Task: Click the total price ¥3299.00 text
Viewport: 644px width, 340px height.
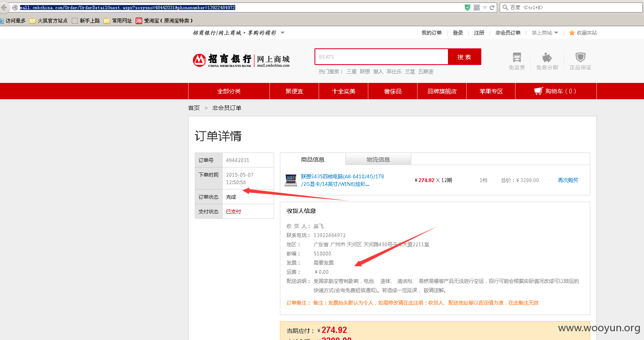Action: 520,180
